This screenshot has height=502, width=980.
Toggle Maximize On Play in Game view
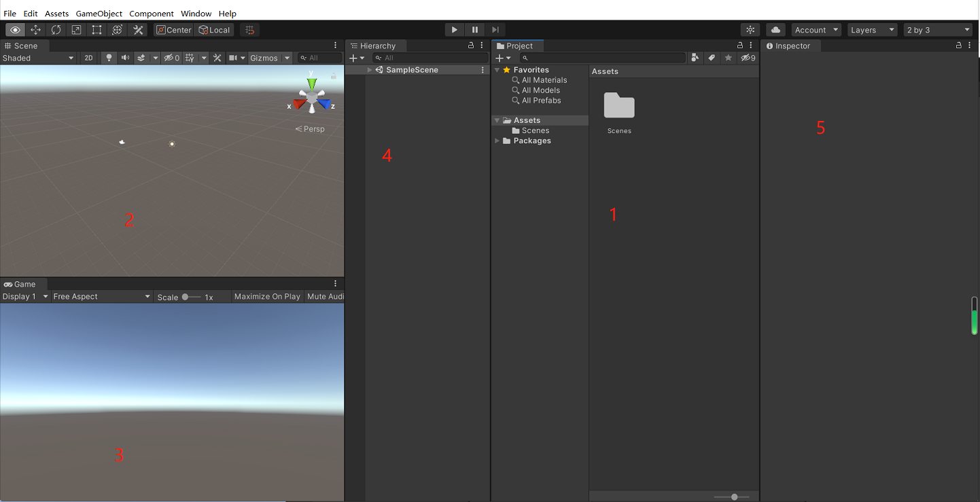(x=267, y=296)
